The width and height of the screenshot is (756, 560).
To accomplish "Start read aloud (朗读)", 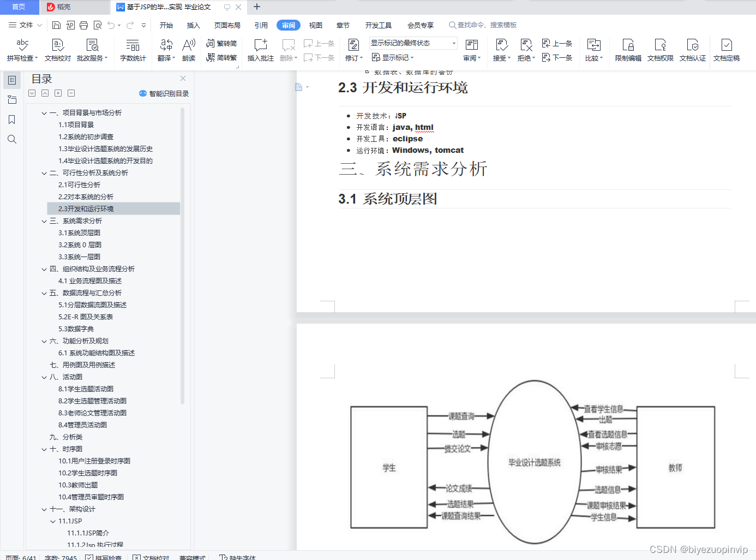I will pos(189,50).
